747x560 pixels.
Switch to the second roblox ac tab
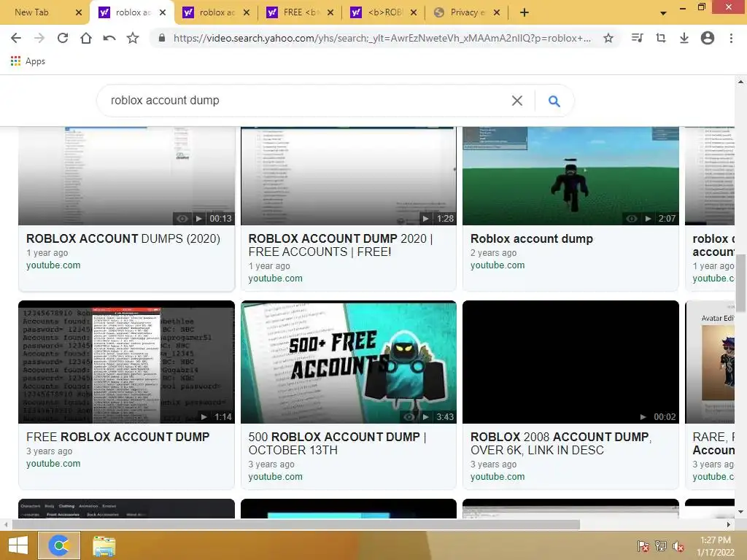[x=217, y=12]
